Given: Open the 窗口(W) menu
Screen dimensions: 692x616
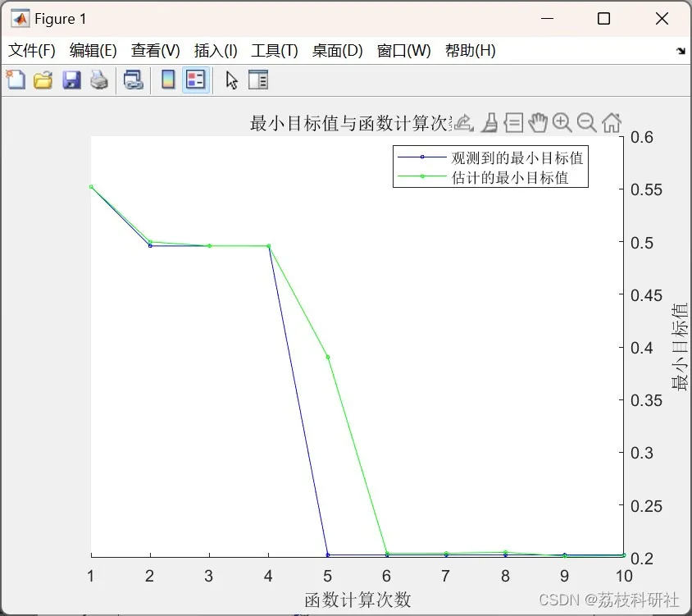Looking at the screenshot, I should [x=404, y=51].
